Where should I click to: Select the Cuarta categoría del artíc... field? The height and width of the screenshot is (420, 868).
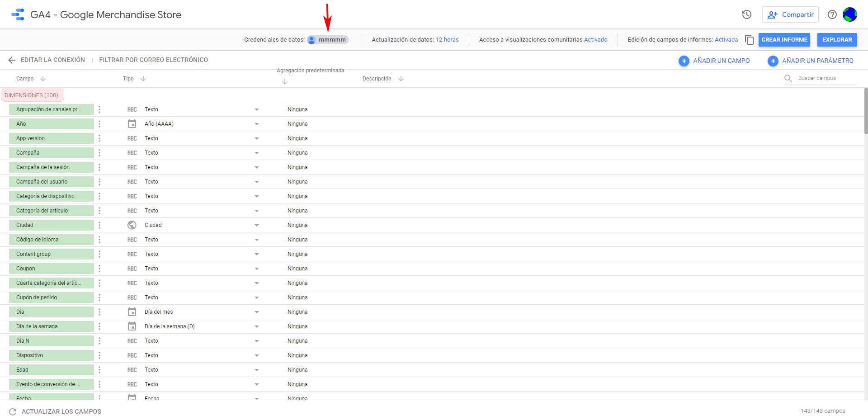pos(52,283)
